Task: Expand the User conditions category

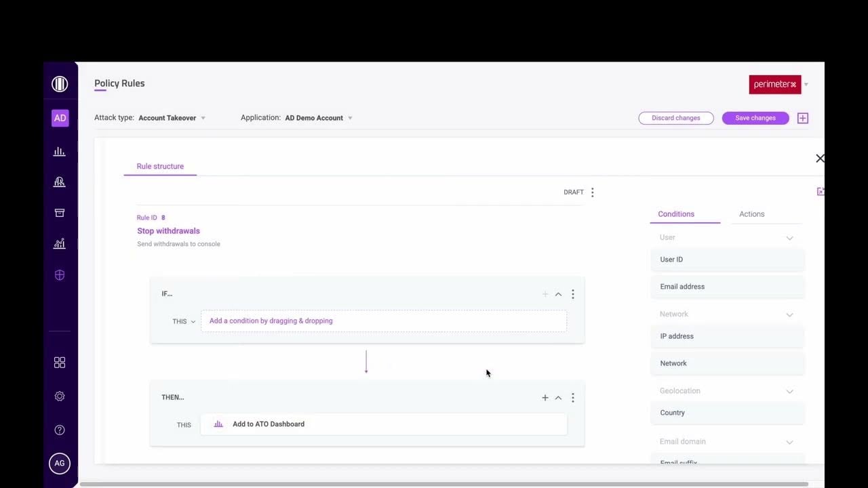Action: 789,238
